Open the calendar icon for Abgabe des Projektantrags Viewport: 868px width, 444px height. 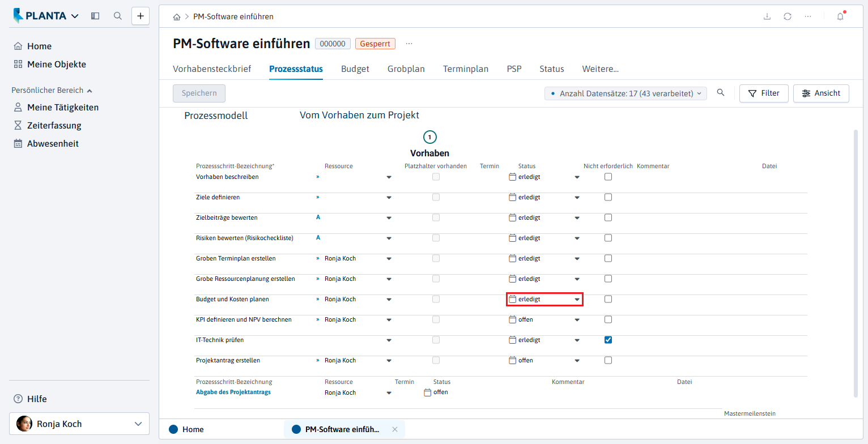point(428,392)
